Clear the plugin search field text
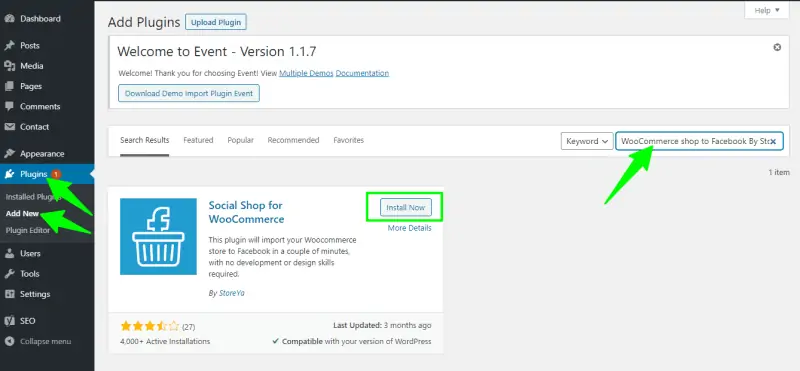The width and height of the screenshot is (800, 371). click(773, 141)
